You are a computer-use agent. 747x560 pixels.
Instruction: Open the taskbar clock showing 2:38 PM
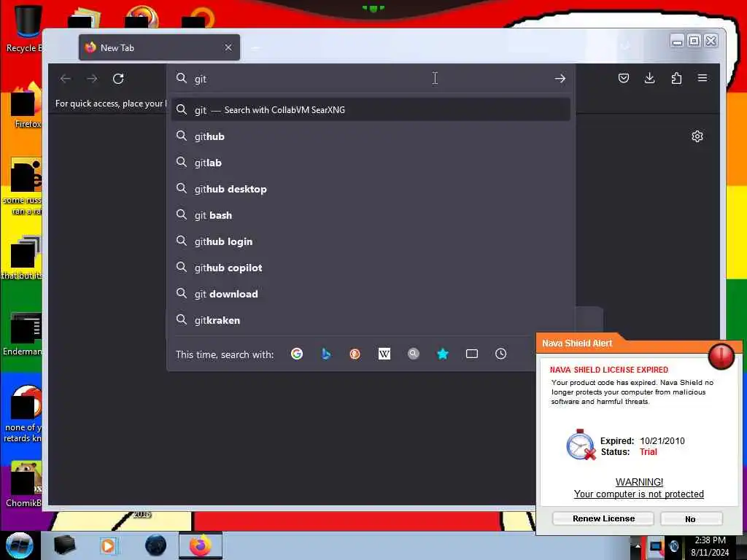(x=710, y=546)
